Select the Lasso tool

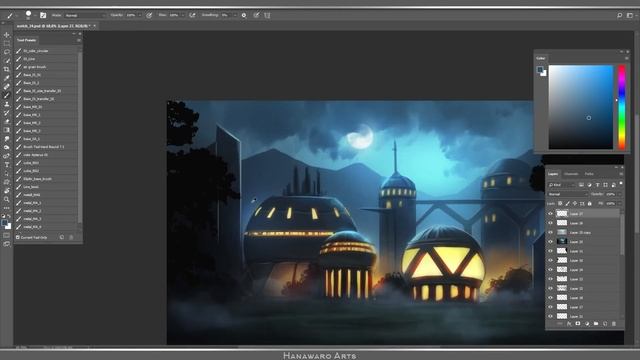[x=7, y=52]
